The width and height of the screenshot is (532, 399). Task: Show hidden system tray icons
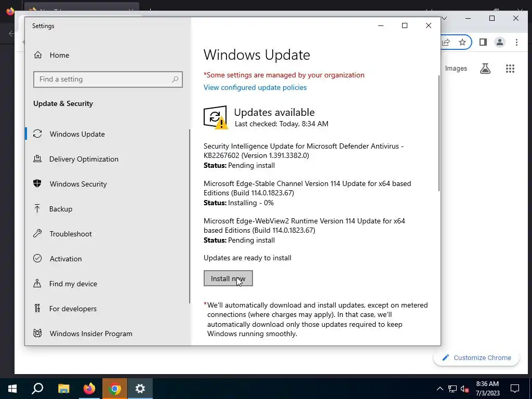point(440,389)
